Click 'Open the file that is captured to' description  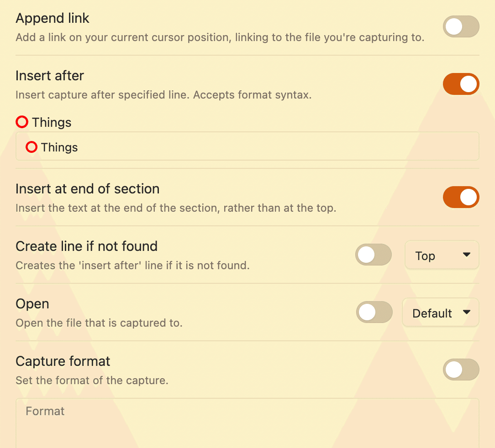99,323
